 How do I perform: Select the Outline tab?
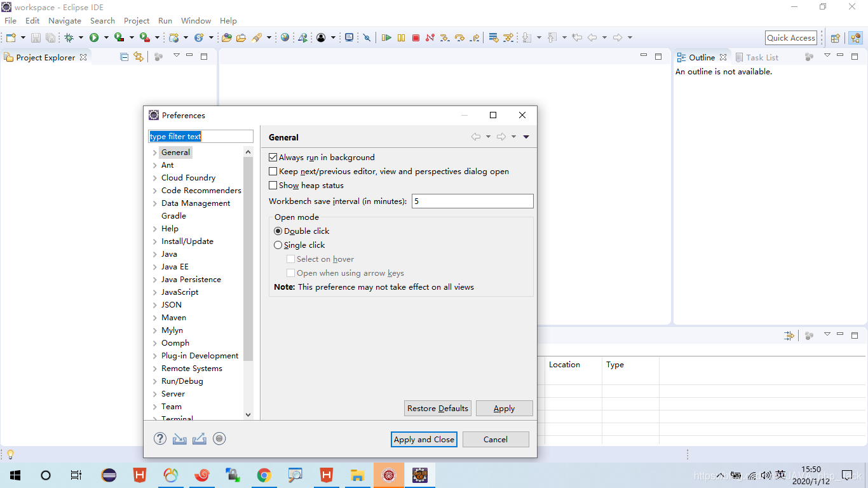tap(702, 57)
